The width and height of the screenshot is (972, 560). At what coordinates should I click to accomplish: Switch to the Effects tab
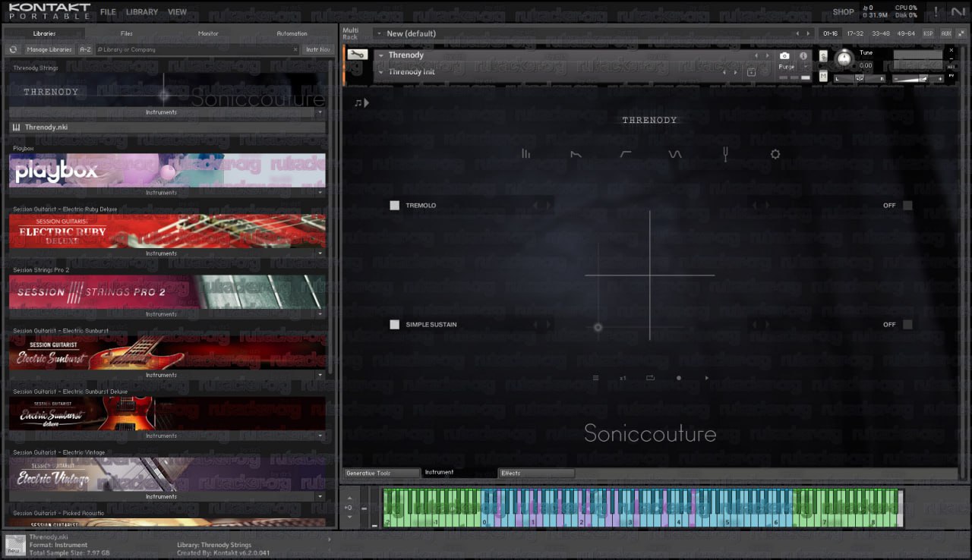[x=536, y=473]
